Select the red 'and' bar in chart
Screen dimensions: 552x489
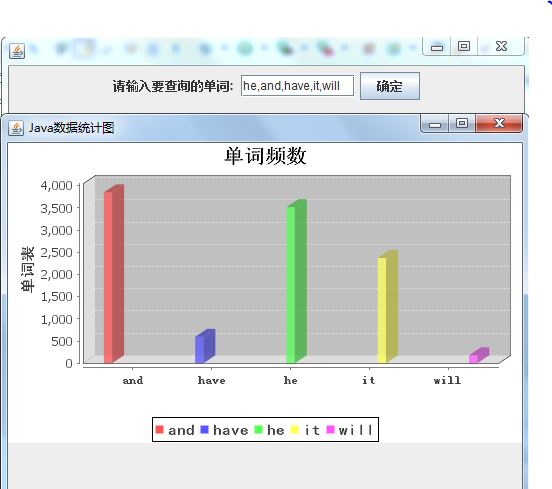click(113, 275)
